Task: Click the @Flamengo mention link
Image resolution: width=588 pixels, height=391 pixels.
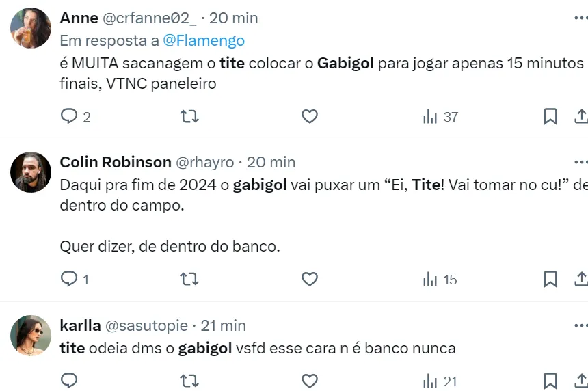Action: click(x=204, y=41)
